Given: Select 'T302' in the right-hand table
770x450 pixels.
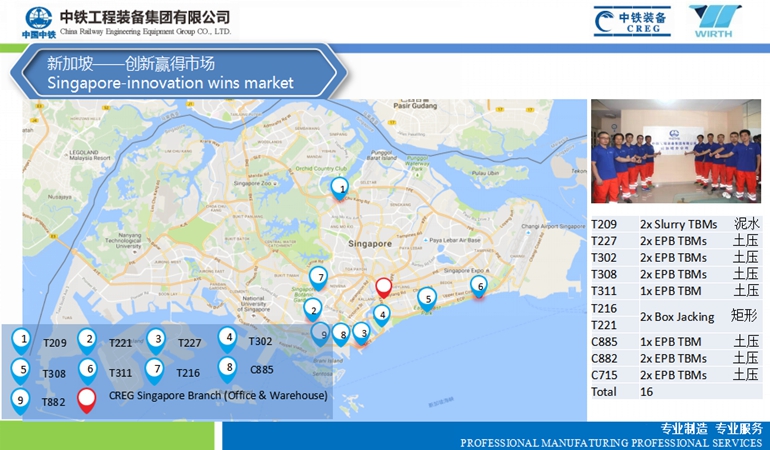Looking at the screenshot, I should pyautogui.click(x=604, y=258).
